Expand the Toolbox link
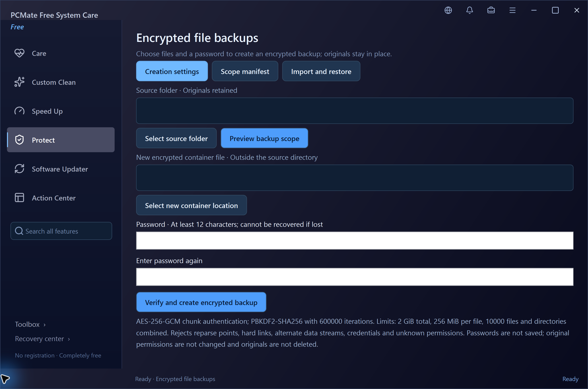 click(x=30, y=324)
